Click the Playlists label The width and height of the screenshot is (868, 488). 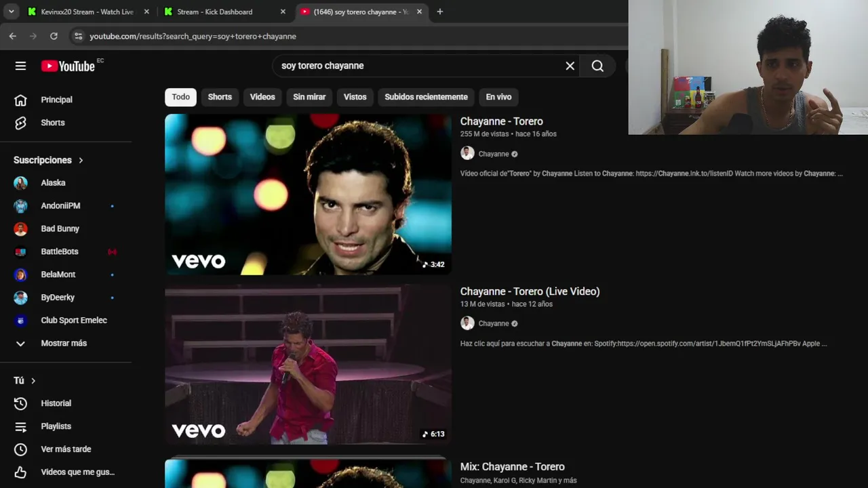(x=56, y=426)
